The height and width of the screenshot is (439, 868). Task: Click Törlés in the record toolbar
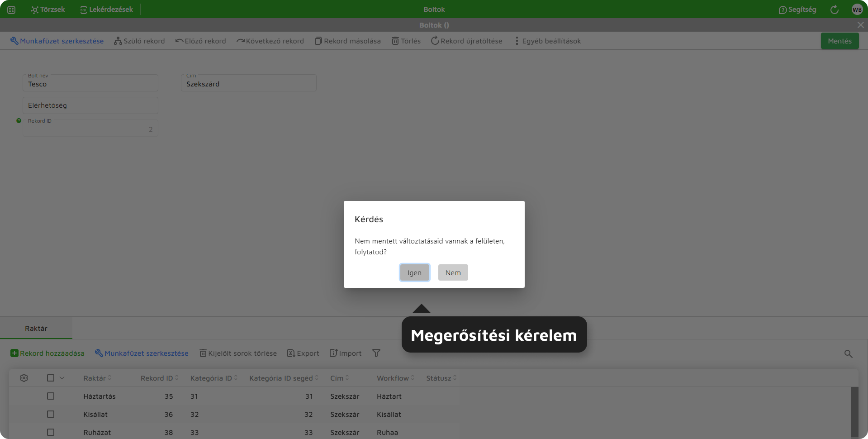tap(406, 41)
